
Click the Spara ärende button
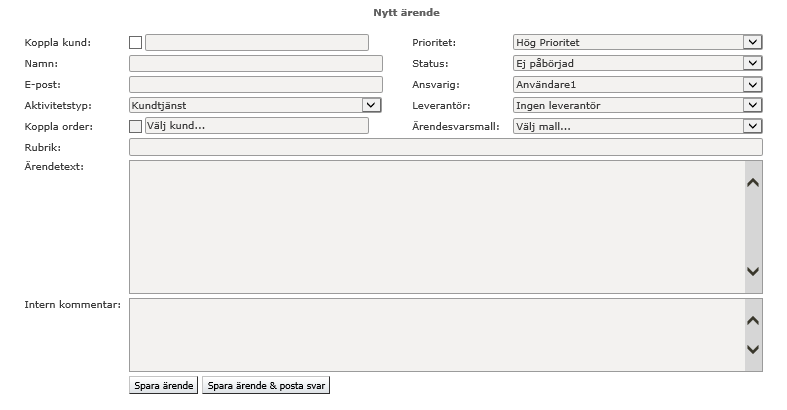click(x=164, y=385)
